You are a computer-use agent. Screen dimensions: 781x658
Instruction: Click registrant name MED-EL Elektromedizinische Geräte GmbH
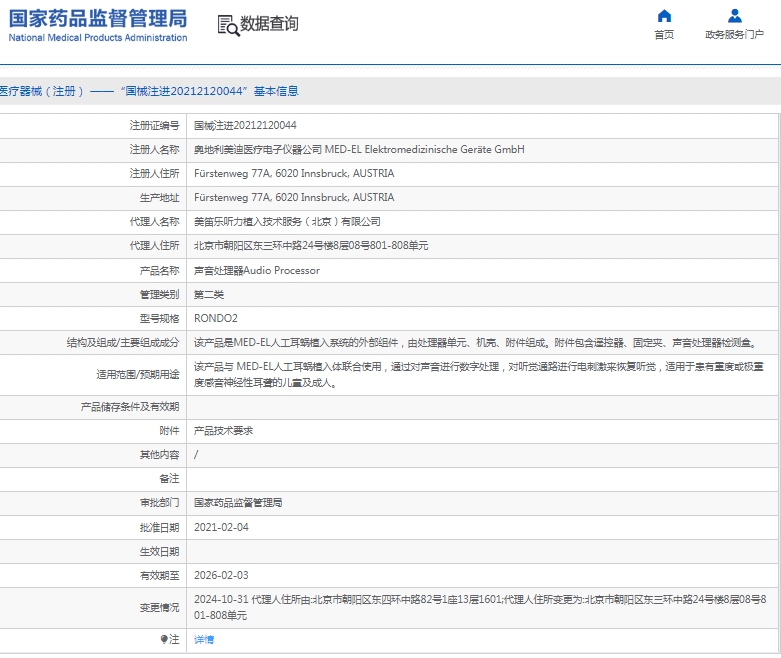click(424, 149)
